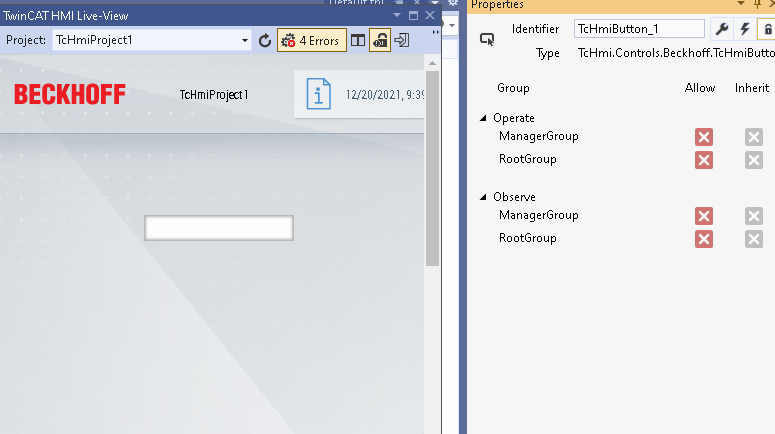Image resolution: width=775 pixels, height=434 pixels.
Task: Toggle Allow for Observe RootGroup
Action: click(x=704, y=239)
